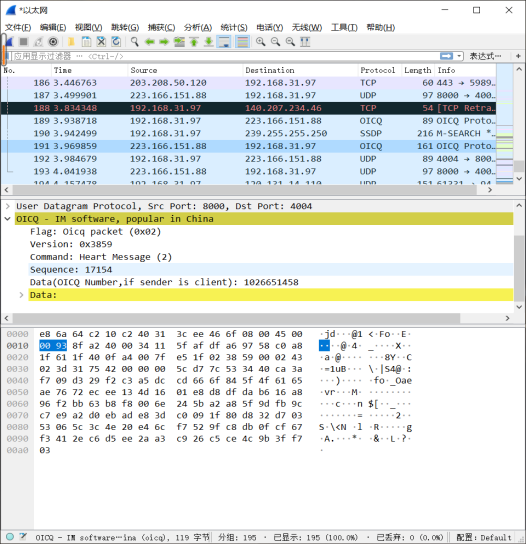The image size is (526, 545).
Task: Open the 帮助(H) menu
Action: tap(381, 27)
